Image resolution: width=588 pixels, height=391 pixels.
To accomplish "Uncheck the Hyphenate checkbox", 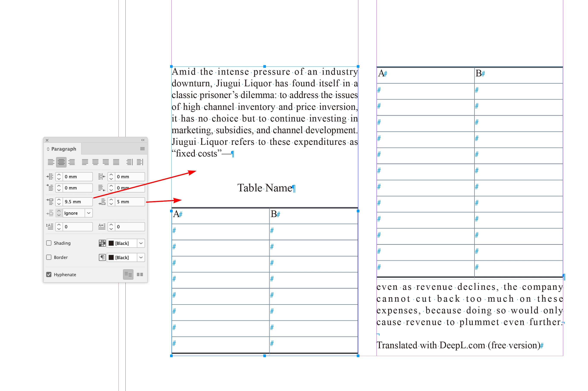I will click(49, 274).
